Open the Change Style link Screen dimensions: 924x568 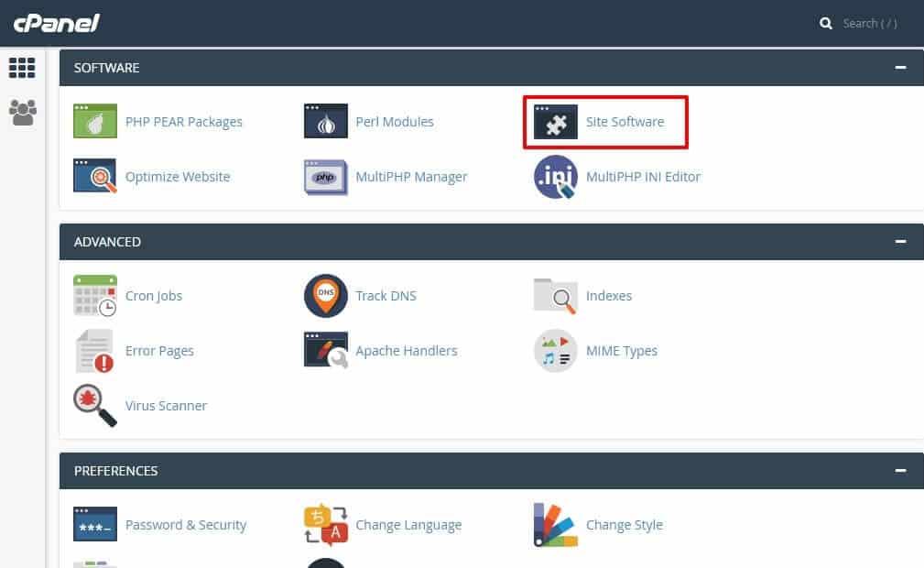pyautogui.click(x=624, y=525)
